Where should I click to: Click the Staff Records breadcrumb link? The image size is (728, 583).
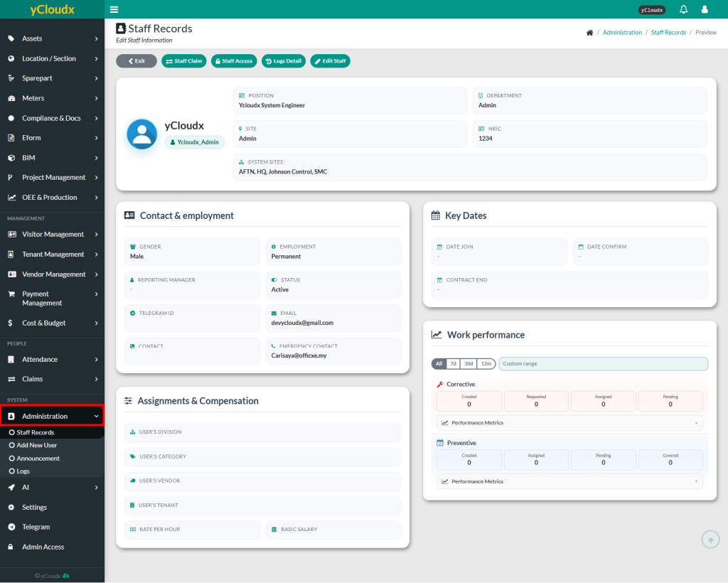point(668,33)
